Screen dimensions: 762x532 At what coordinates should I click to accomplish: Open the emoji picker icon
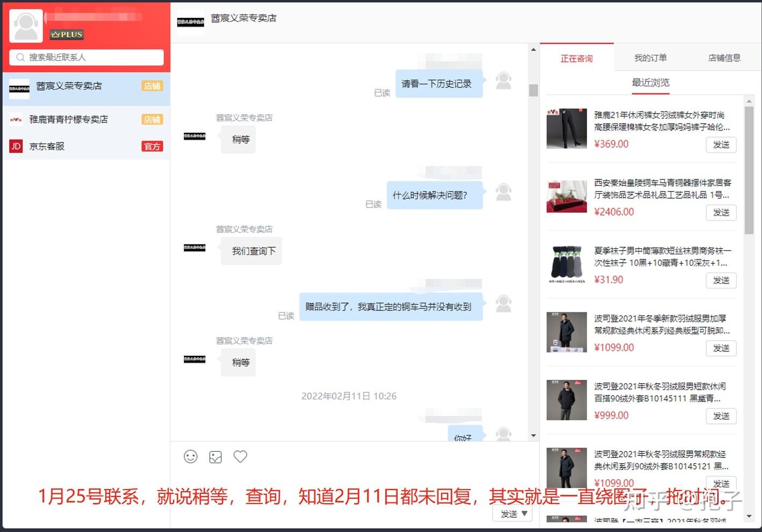(x=191, y=457)
